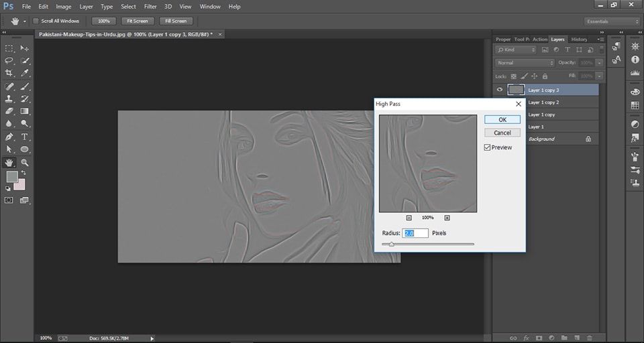Click the Radius slider handle
The image size is (644, 343).
pos(392,245)
